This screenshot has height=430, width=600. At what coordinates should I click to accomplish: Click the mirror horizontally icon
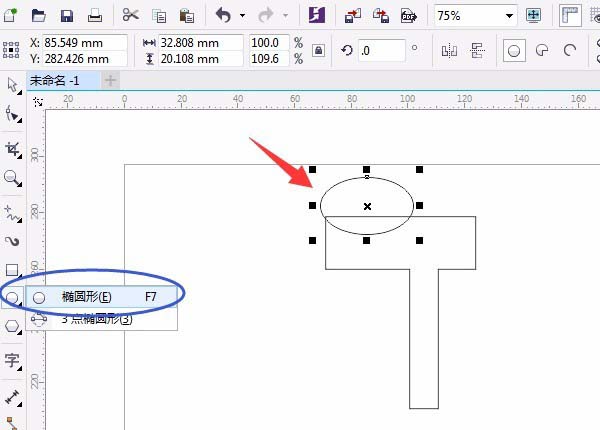pyautogui.click(x=449, y=50)
